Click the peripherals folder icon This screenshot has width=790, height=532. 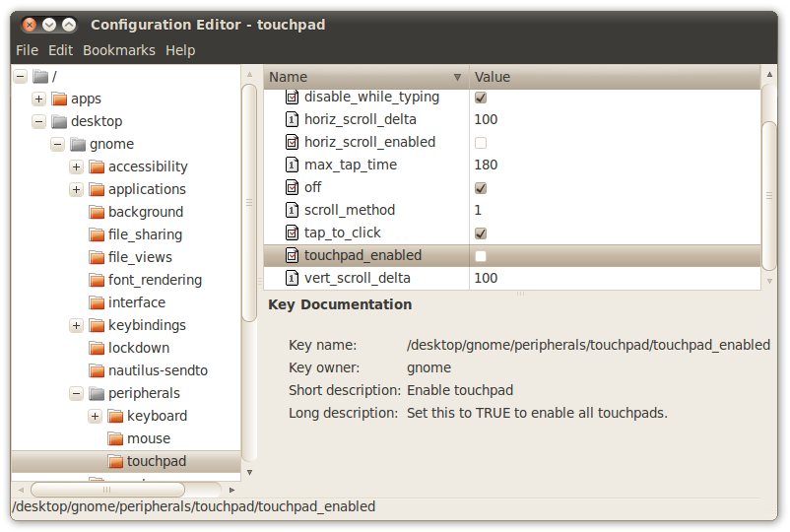(97, 393)
